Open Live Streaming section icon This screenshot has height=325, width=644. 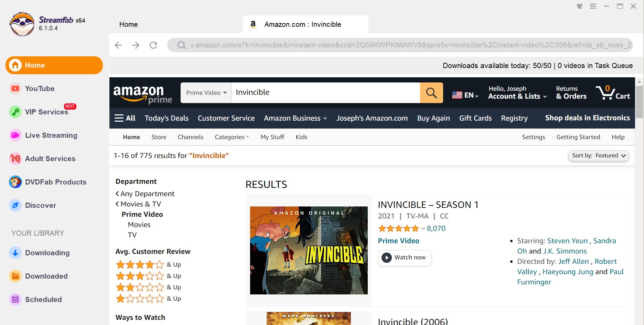tap(15, 135)
